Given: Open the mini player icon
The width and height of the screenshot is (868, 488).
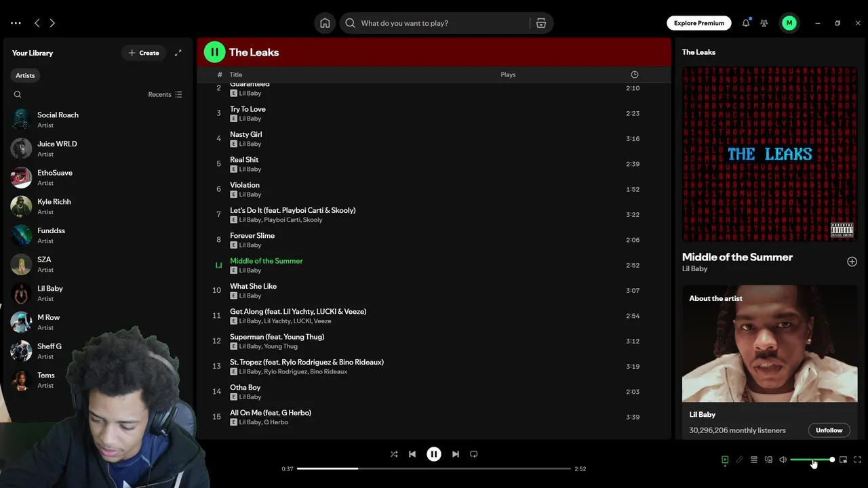Looking at the screenshot, I should click(x=843, y=460).
